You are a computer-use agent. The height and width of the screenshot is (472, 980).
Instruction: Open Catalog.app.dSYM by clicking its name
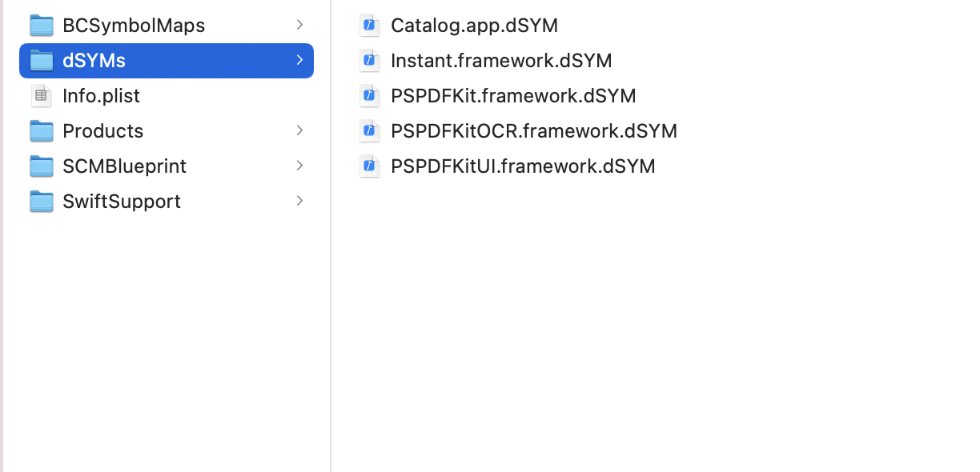click(474, 25)
